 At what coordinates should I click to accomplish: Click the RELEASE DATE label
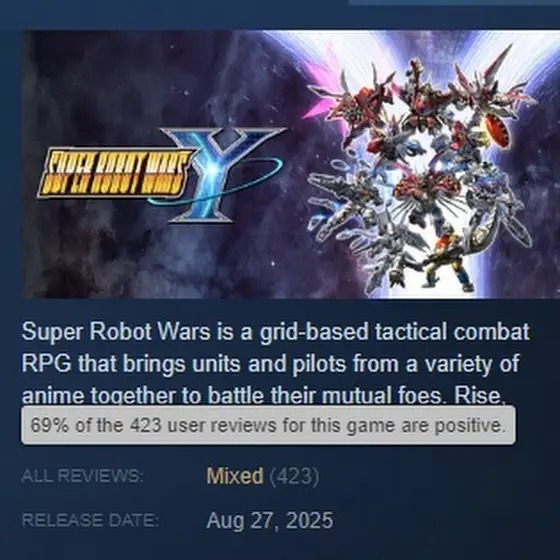[x=90, y=520]
